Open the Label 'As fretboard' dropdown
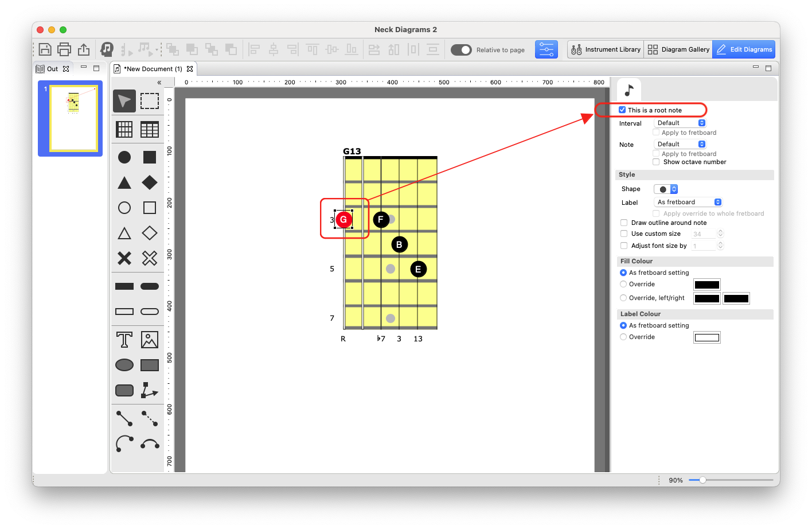Viewport: 812px width, 529px height. point(688,202)
